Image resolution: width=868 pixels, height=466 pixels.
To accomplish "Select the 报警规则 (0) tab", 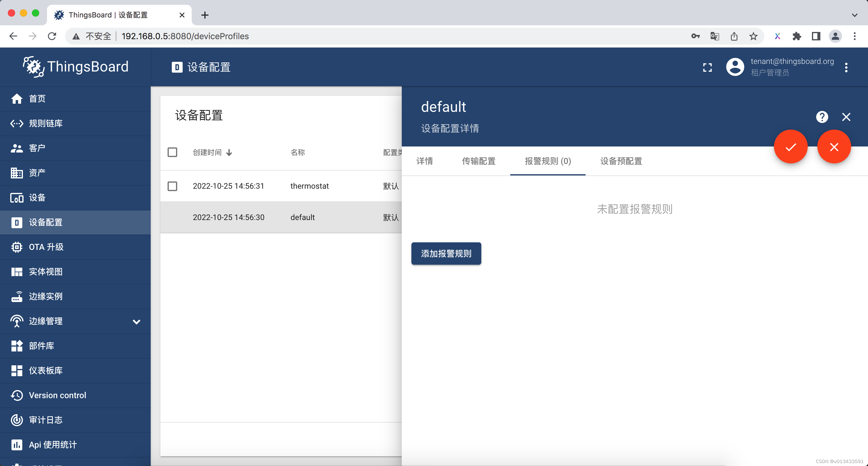I will point(548,161).
